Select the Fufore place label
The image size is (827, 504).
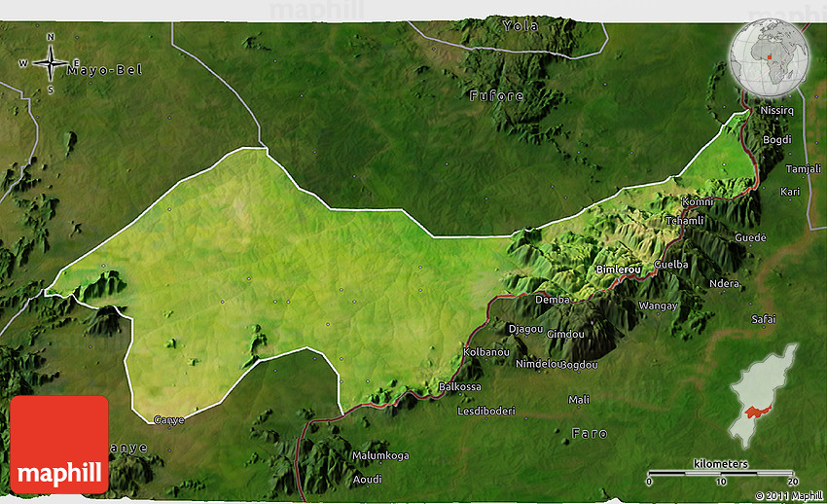pyautogui.click(x=496, y=95)
